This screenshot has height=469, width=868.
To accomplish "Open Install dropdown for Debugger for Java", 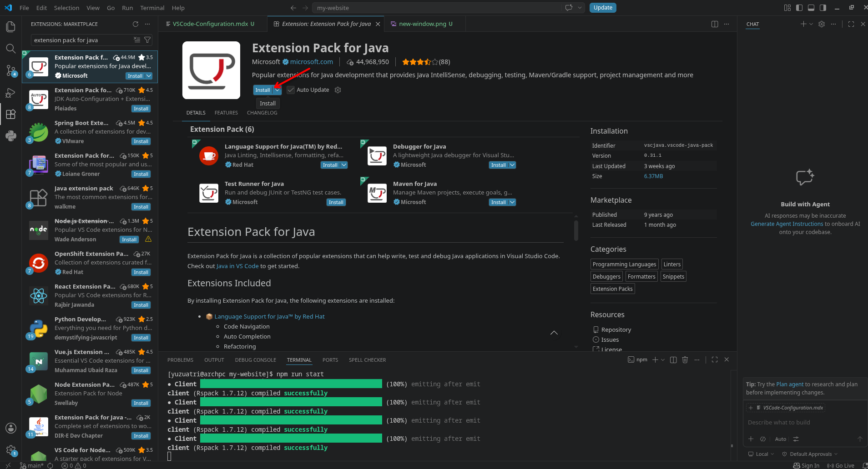I will coord(512,165).
